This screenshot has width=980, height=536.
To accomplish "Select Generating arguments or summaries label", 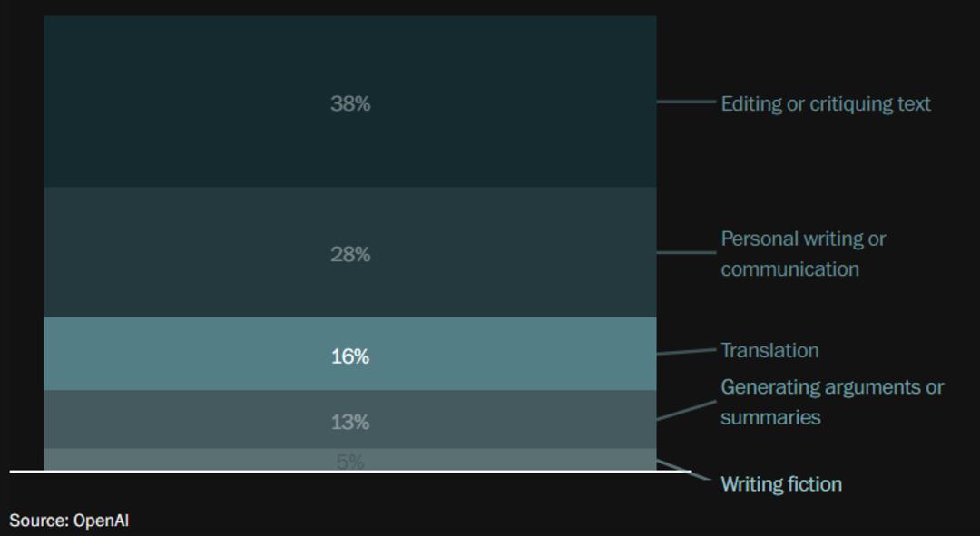I will (832, 402).
